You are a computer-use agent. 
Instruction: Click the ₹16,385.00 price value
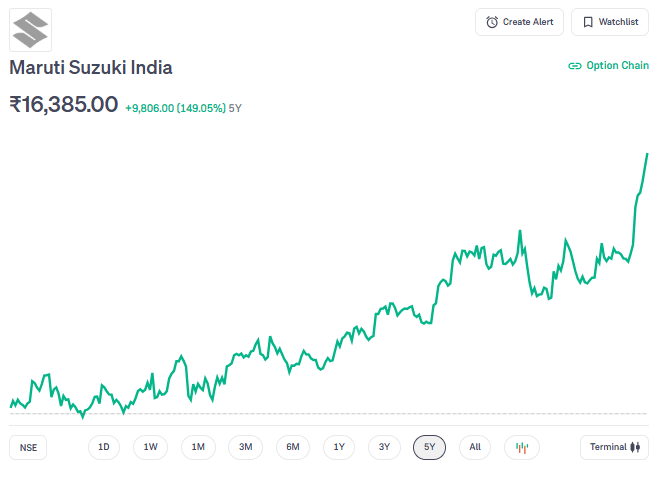click(64, 104)
